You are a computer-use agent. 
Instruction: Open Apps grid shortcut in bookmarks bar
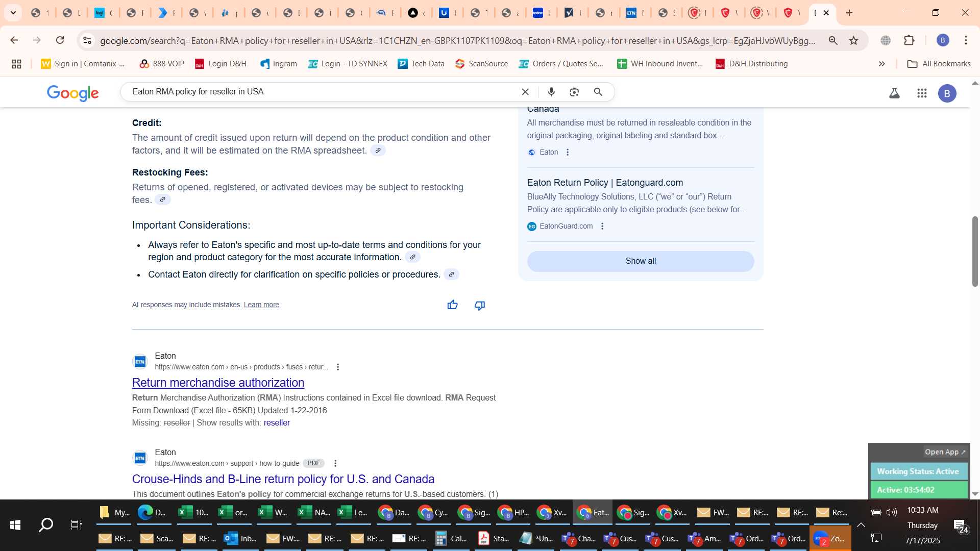16,64
